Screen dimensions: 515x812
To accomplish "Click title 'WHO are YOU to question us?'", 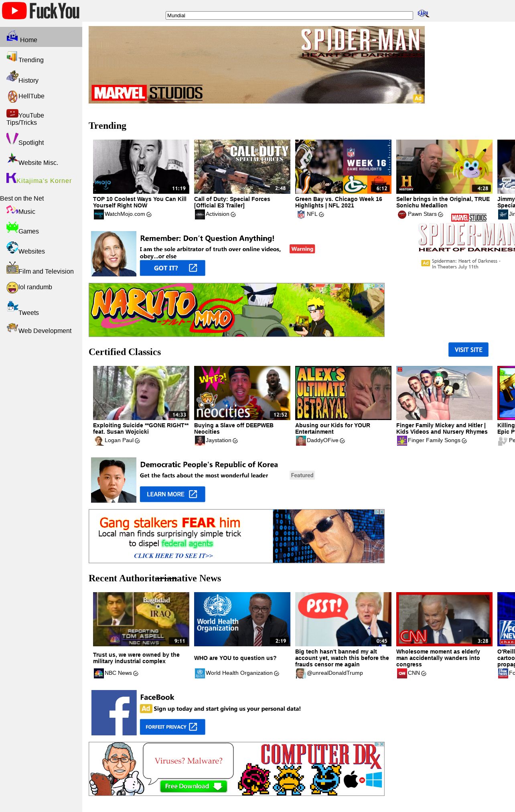I will (235, 658).
